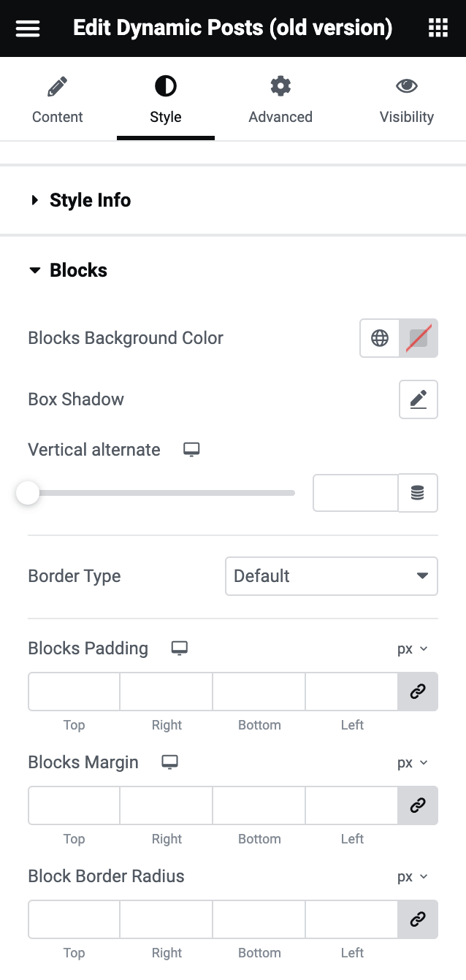Viewport: 466px width, 980px height.
Task: Switch to the Advanced tab
Action: click(280, 99)
